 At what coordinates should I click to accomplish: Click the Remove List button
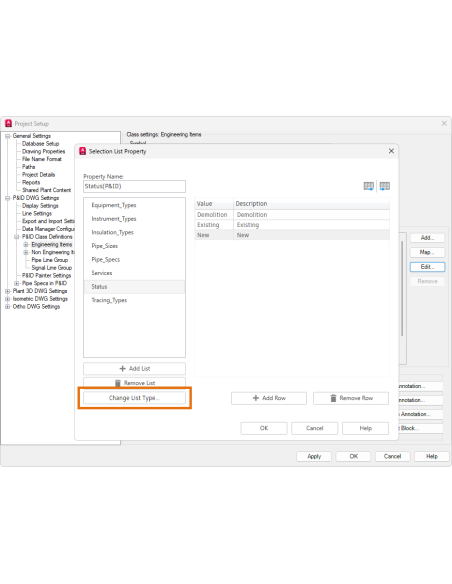pyautogui.click(x=134, y=383)
